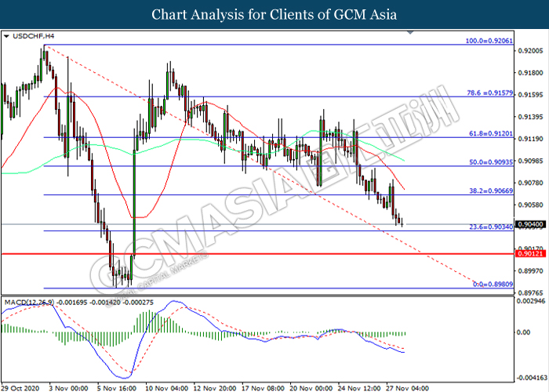Click the Chart Analysis for Clients of GCM Asia title
The width and height of the screenshot is (549, 392).
pos(274,14)
